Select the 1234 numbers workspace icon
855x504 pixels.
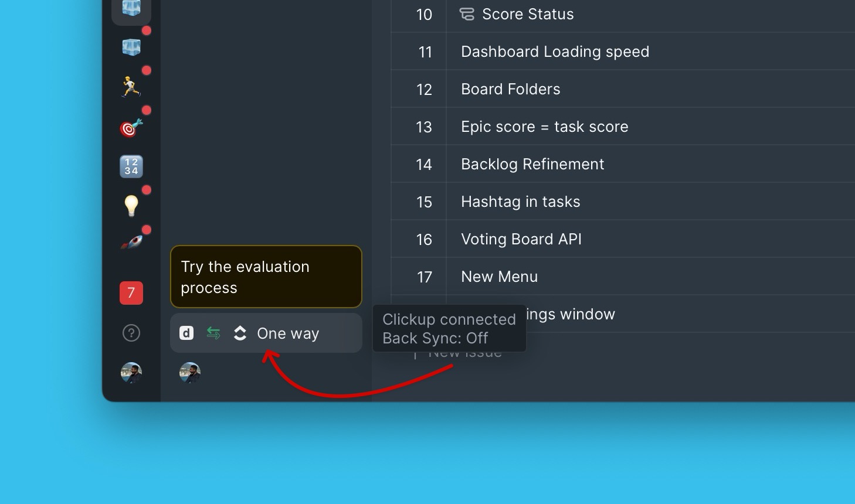pyautogui.click(x=131, y=166)
